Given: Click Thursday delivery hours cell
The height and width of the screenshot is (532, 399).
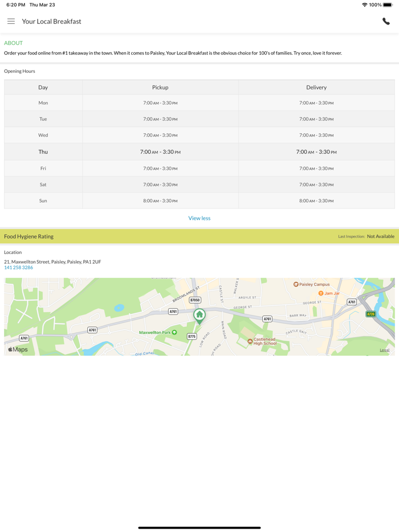Looking at the screenshot, I should [316, 152].
